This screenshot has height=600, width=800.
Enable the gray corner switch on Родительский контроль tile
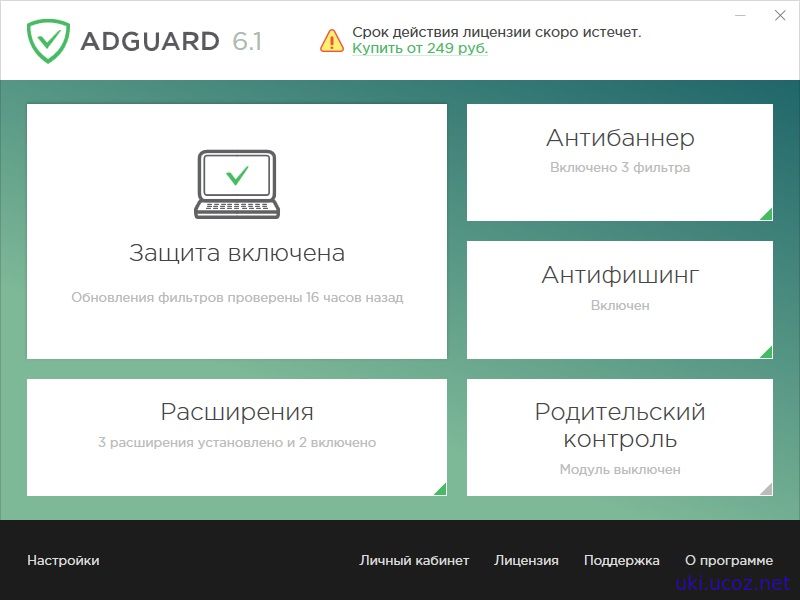[766, 489]
